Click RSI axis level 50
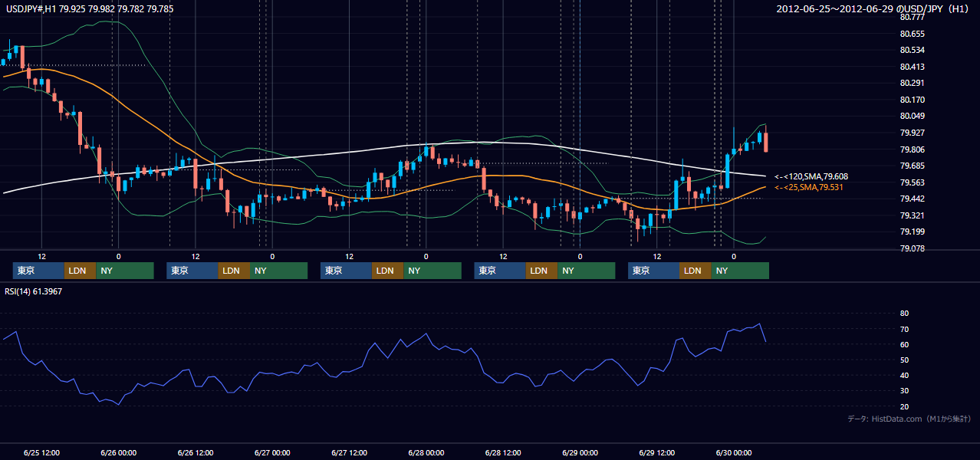980x460 pixels. point(904,360)
